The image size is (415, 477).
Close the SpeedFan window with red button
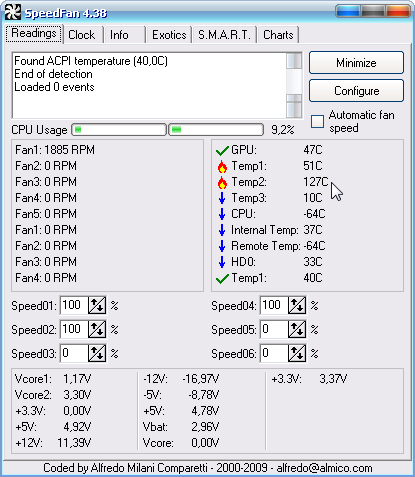398,11
